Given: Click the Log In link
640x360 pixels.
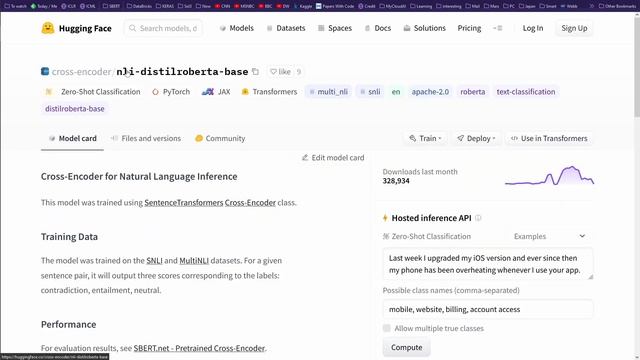Looking at the screenshot, I should 533,28.
